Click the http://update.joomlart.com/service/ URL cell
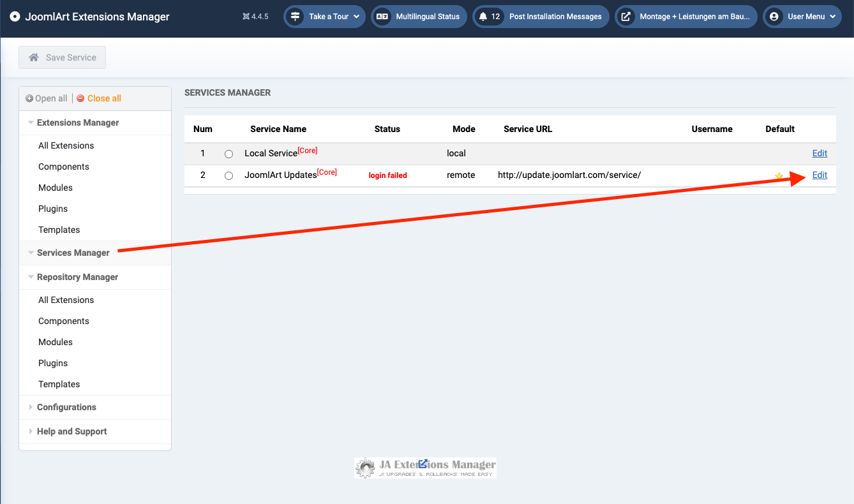The image size is (854, 504). (569, 175)
